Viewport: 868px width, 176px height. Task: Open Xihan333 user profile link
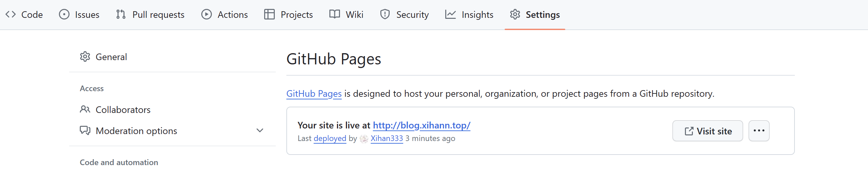[x=386, y=138]
